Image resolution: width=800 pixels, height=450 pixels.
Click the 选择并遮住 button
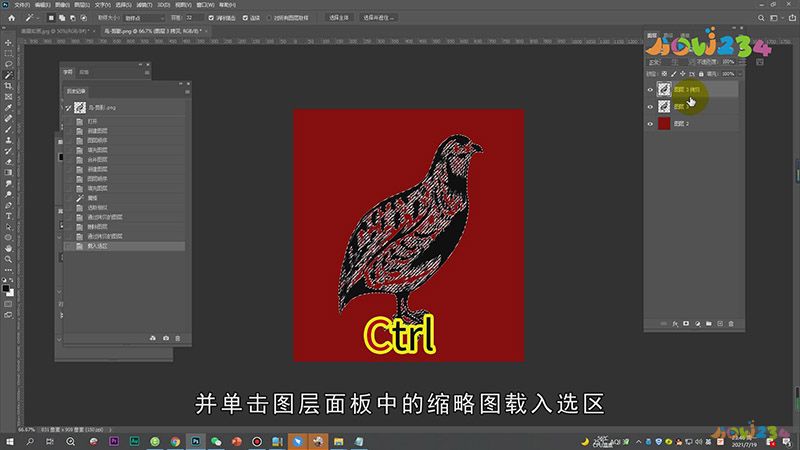click(378, 18)
